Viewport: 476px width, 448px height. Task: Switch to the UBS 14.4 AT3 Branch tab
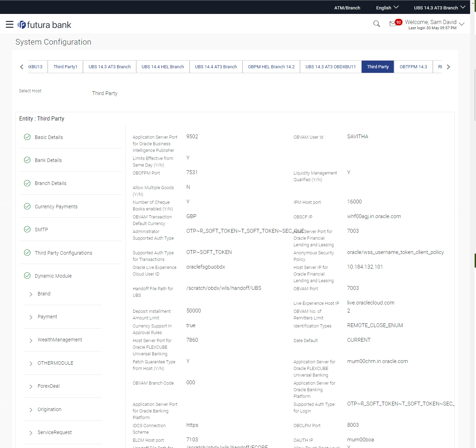coord(216,67)
